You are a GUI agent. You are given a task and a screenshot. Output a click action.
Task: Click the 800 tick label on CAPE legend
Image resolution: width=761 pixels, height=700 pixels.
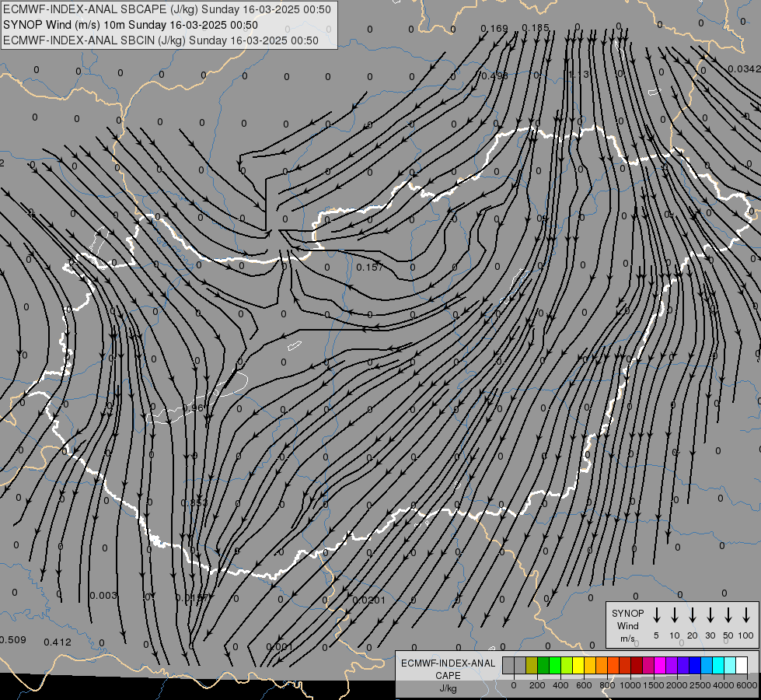607,685
